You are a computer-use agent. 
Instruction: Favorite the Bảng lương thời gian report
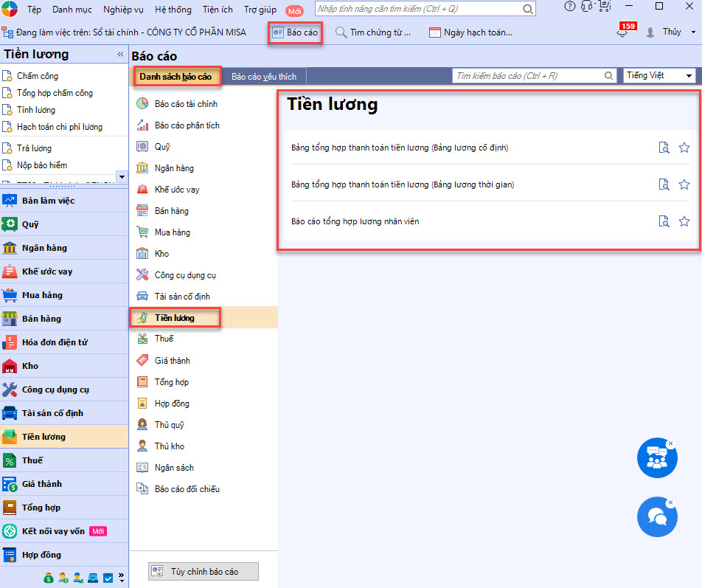tap(684, 184)
